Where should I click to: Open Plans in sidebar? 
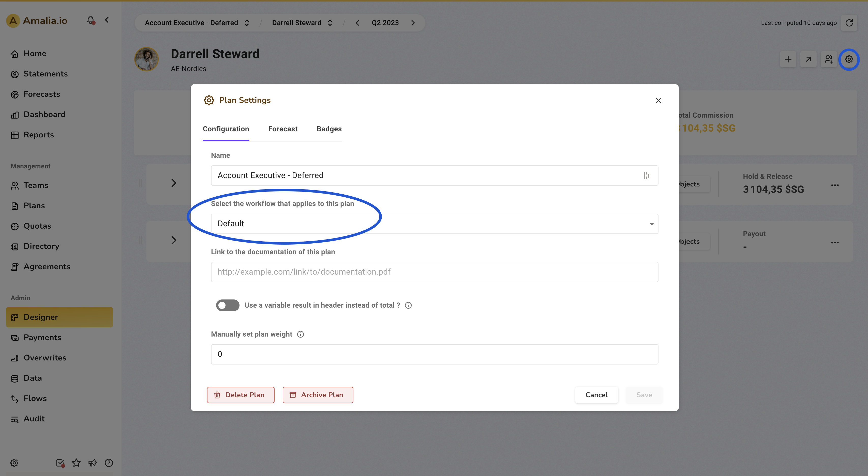tap(59, 206)
